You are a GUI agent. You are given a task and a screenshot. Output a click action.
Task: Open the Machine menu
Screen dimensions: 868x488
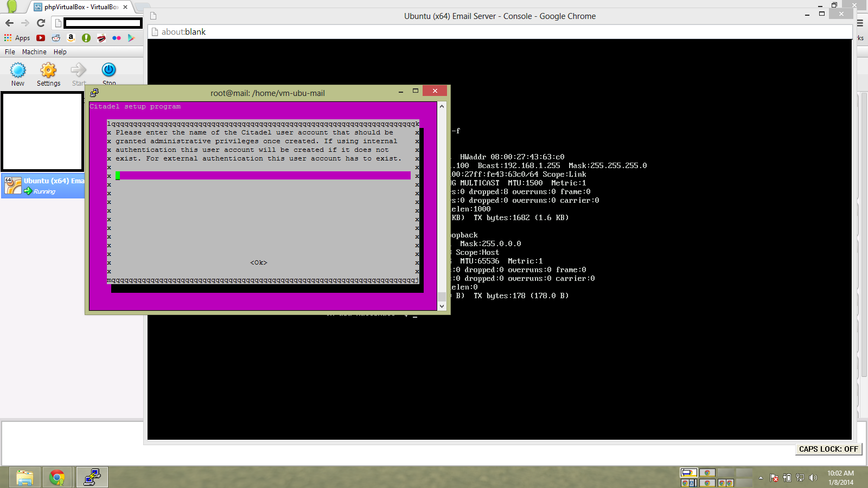point(34,52)
